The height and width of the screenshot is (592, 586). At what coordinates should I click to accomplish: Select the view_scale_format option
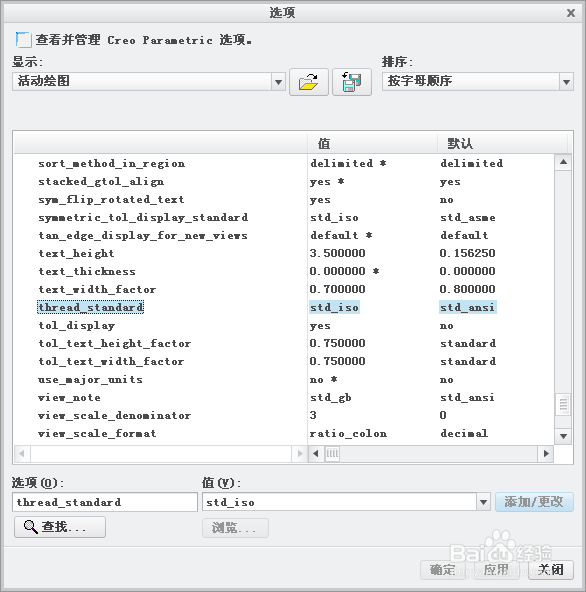pyautogui.click(x=97, y=433)
